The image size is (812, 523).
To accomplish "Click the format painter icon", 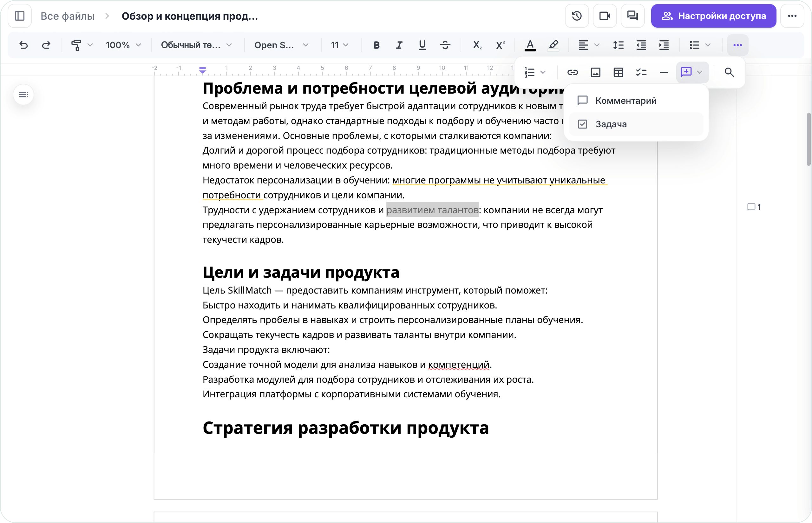I will pos(76,45).
